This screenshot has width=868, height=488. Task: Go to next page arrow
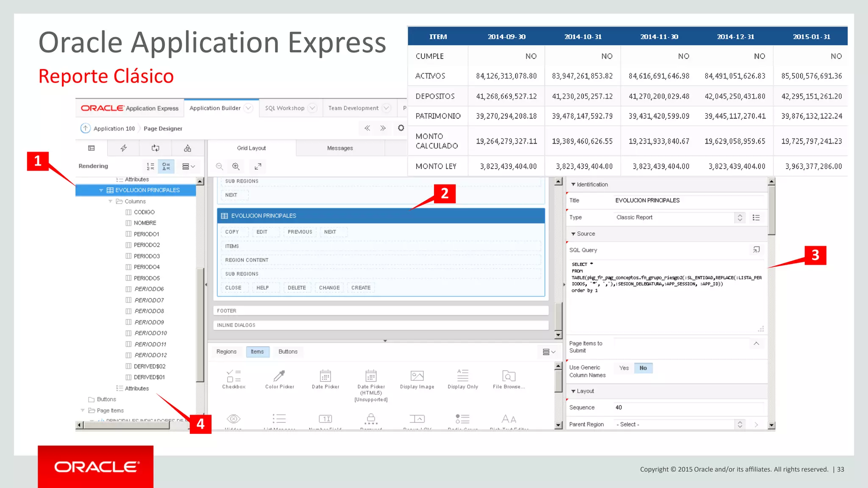[x=383, y=128]
